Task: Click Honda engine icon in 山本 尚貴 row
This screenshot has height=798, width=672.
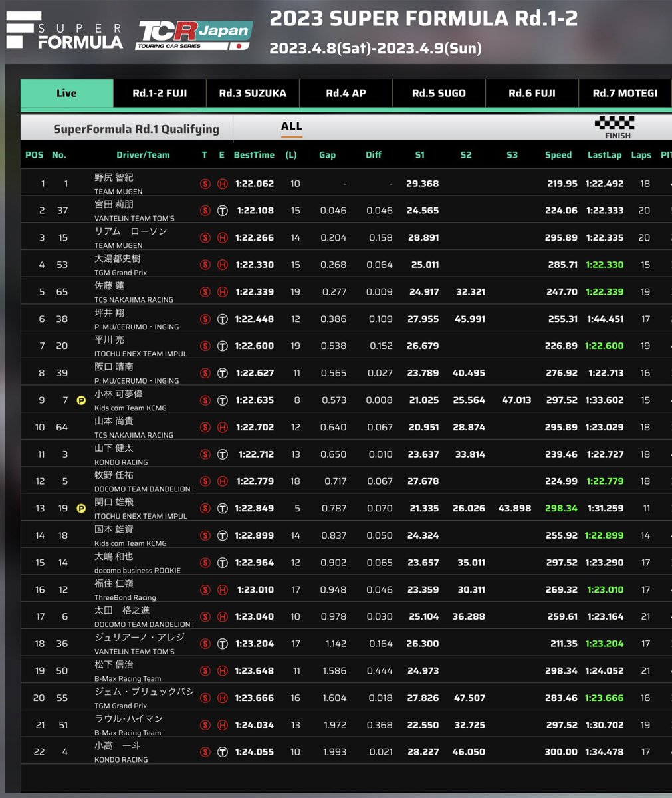Action: 223,428
